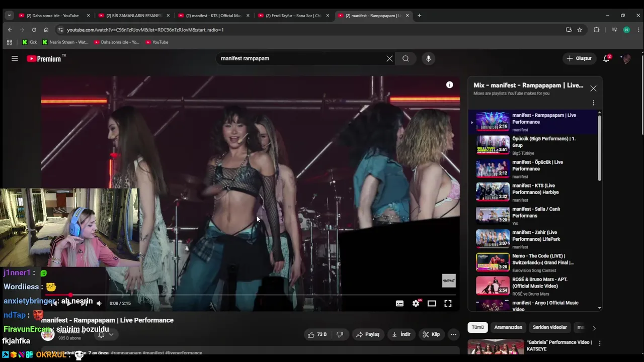
Task: Select 'manifest - Salla / Canlı Performans'
Action: (x=533, y=216)
